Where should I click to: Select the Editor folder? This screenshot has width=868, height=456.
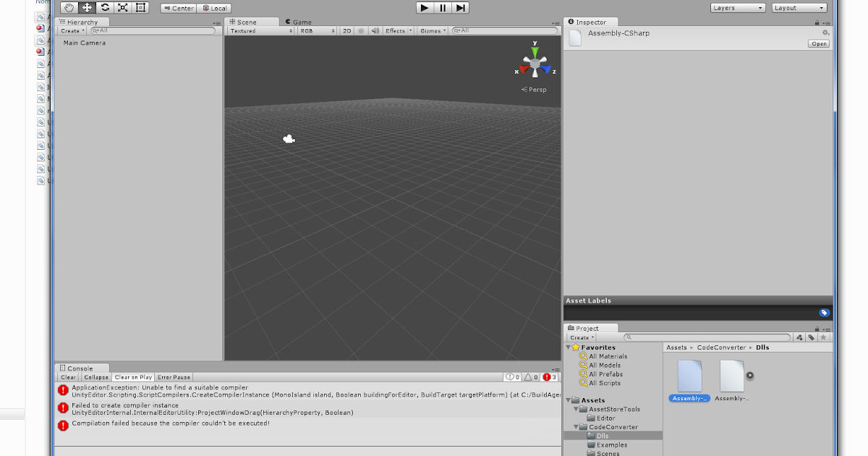pos(605,418)
